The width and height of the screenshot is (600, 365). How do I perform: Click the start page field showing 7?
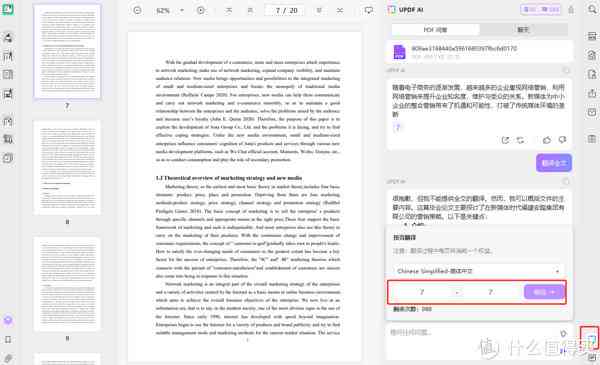pyautogui.click(x=422, y=292)
